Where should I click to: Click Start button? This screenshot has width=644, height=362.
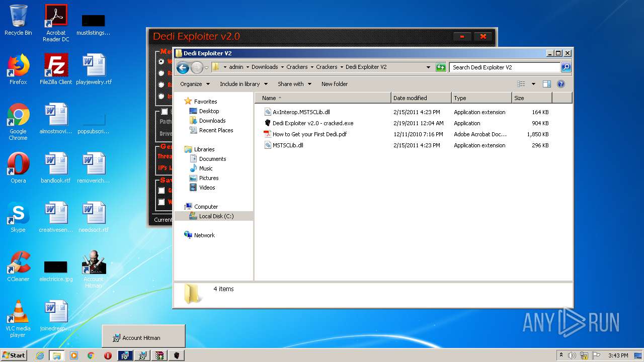click(x=14, y=355)
